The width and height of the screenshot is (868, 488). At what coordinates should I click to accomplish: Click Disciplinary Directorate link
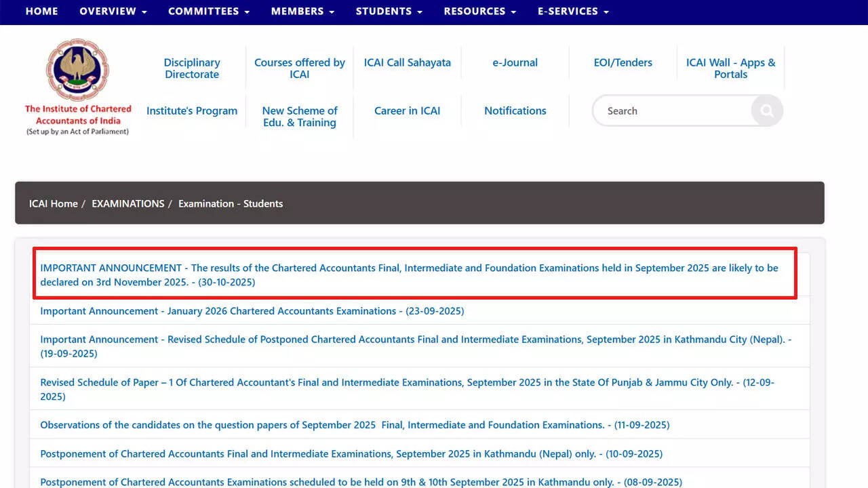click(x=192, y=68)
